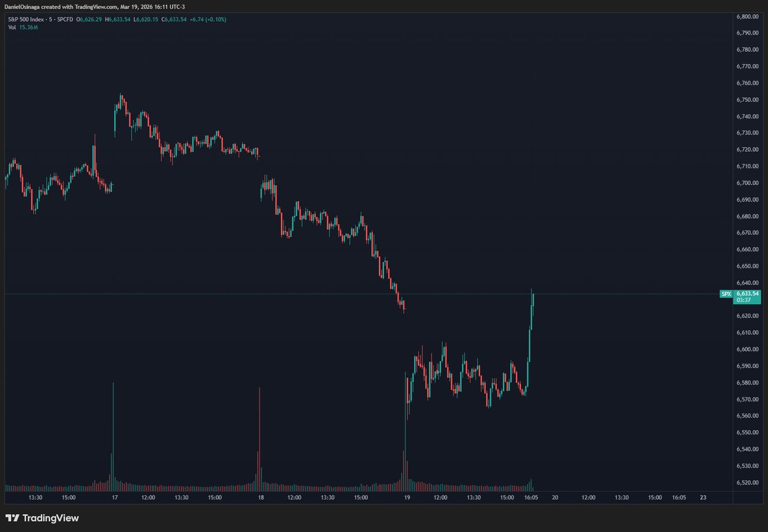
Task: Click the +6.74 (+0.10%) change value
Action: click(x=207, y=19)
